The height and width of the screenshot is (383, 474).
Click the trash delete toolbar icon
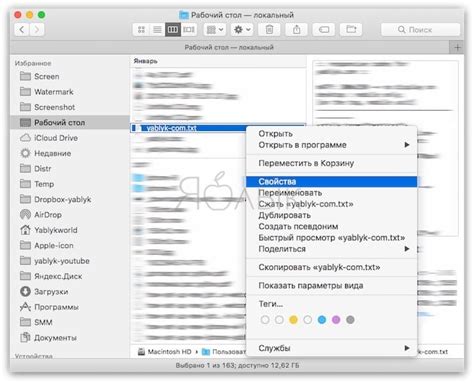(269, 30)
